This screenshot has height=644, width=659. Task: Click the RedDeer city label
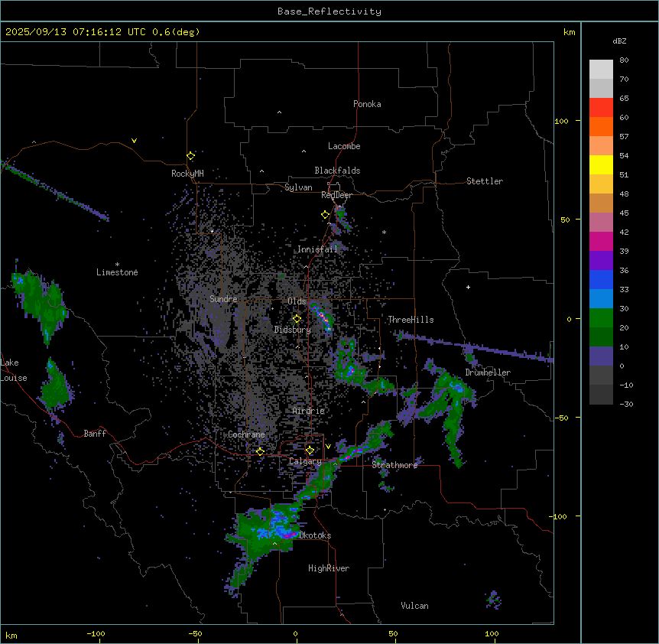click(x=336, y=195)
